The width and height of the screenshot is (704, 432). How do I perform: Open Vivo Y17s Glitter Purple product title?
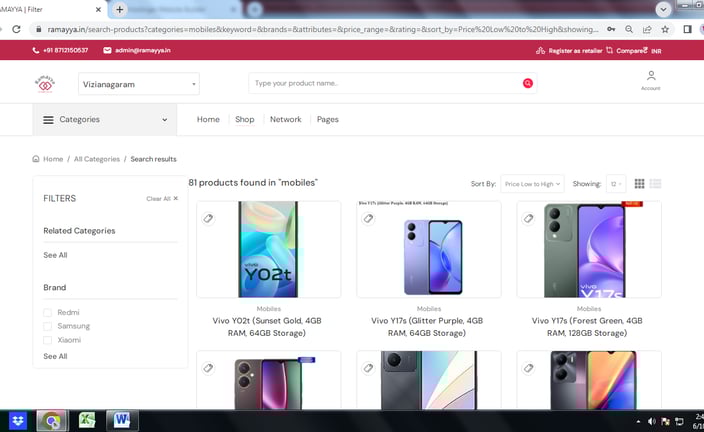(427, 327)
